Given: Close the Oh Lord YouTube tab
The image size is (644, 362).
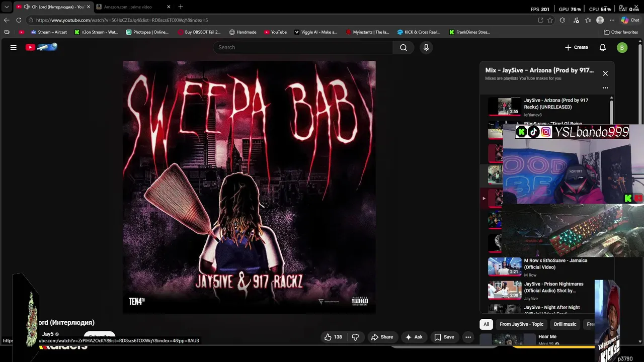Looking at the screenshot, I should (89, 7).
